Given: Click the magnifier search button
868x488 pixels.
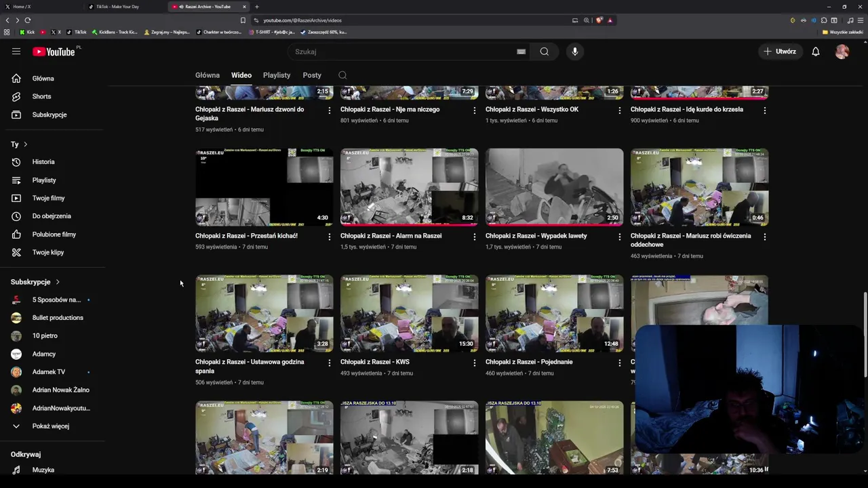Looking at the screenshot, I should click(x=545, y=52).
